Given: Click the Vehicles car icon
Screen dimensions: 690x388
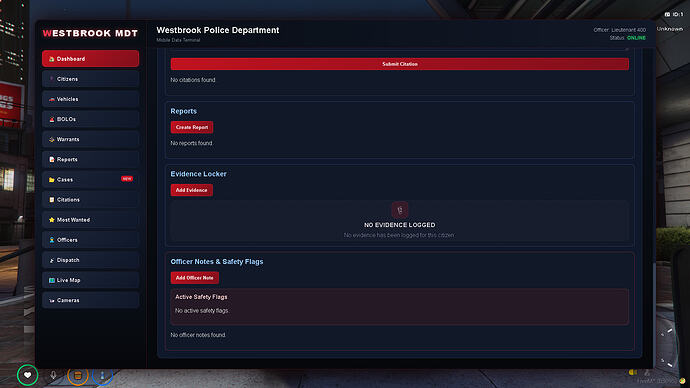Looking at the screenshot, I should [51, 99].
